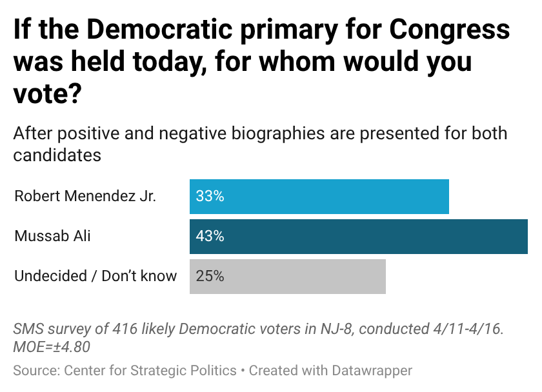Click the 43% value label

tap(210, 237)
